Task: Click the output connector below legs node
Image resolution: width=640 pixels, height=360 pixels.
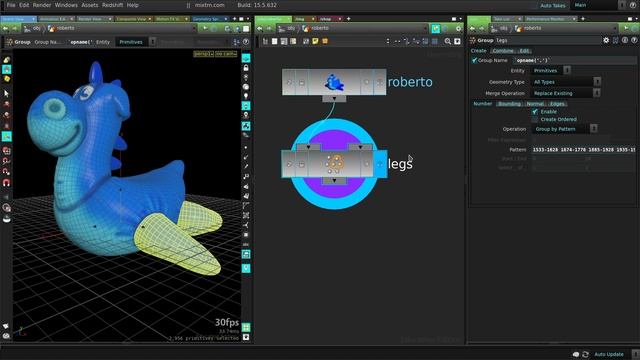Action: pyautogui.click(x=334, y=180)
